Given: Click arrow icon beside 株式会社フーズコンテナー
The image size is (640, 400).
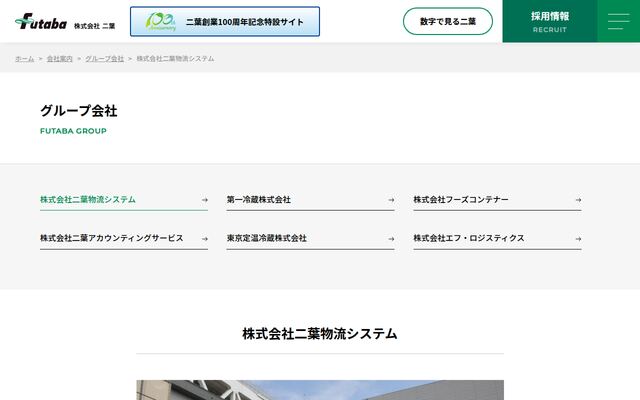Looking at the screenshot, I should click(x=578, y=200).
